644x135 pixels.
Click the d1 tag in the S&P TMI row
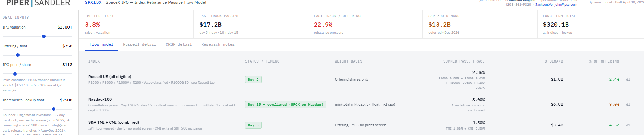tap(628, 125)
